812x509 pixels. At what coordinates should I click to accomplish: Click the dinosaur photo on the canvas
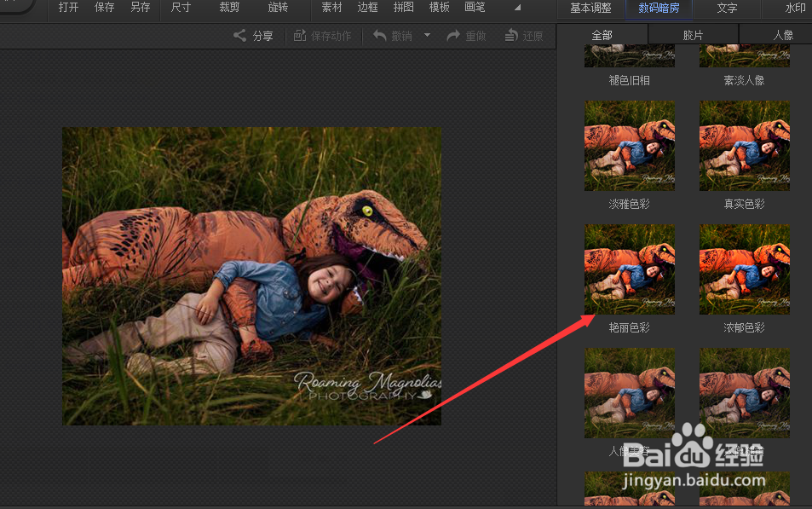pos(251,276)
